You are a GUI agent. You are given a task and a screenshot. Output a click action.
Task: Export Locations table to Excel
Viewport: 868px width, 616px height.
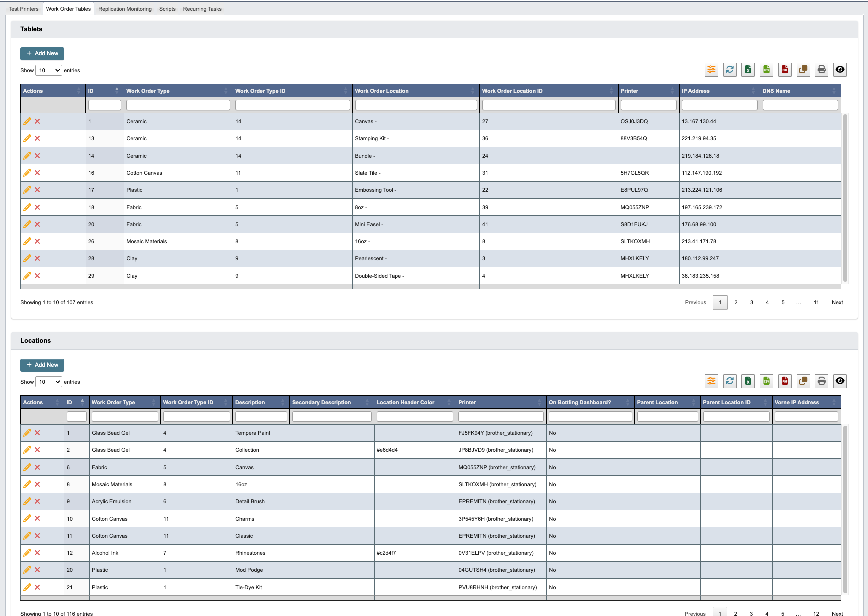(748, 381)
